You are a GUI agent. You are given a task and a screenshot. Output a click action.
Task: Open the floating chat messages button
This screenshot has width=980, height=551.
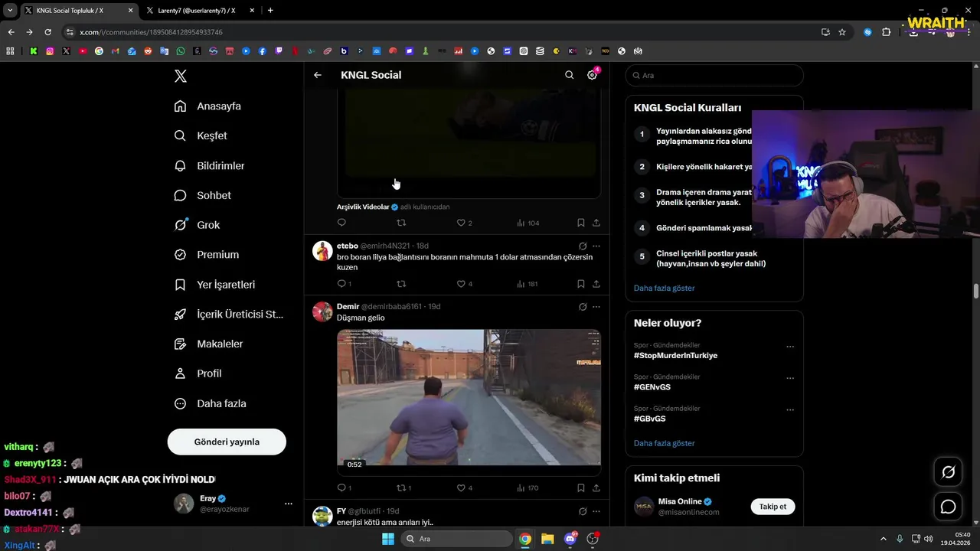(948, 507)
